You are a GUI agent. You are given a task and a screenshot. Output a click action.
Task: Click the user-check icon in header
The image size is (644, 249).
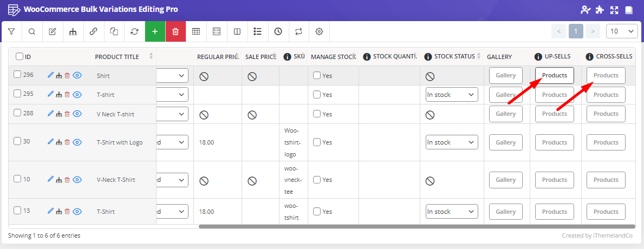coord(586,10)
